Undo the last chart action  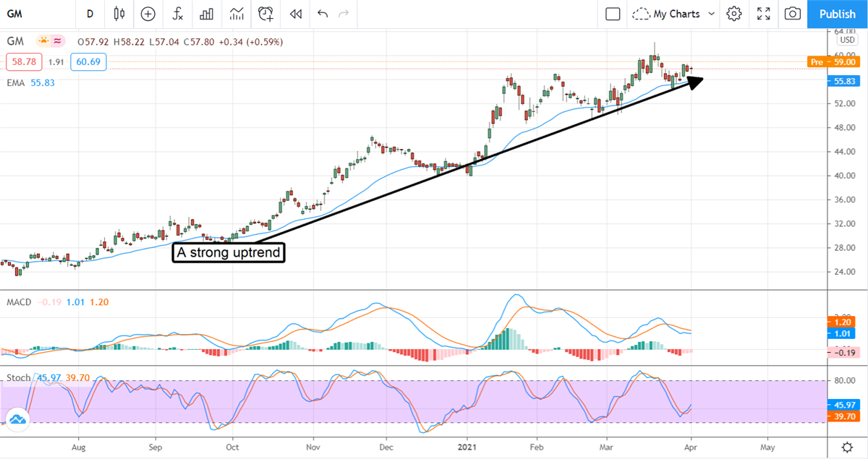tap(322, 14)
